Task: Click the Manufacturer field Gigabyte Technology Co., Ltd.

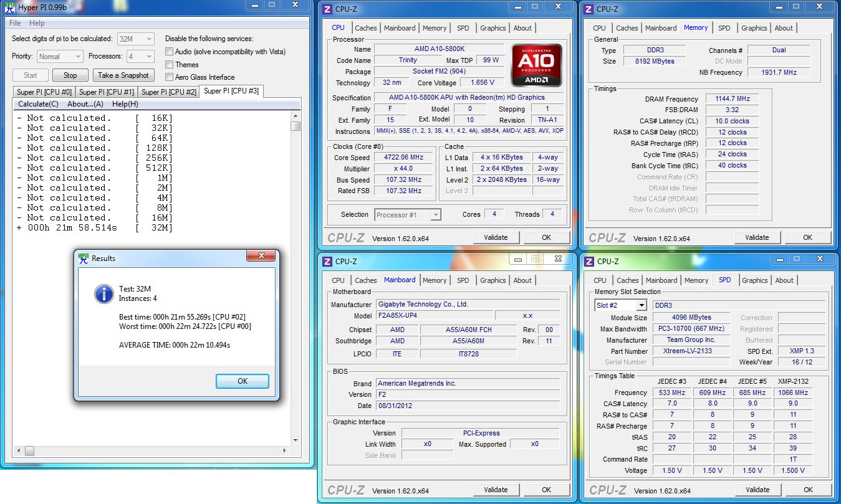Action: point(468,305)
